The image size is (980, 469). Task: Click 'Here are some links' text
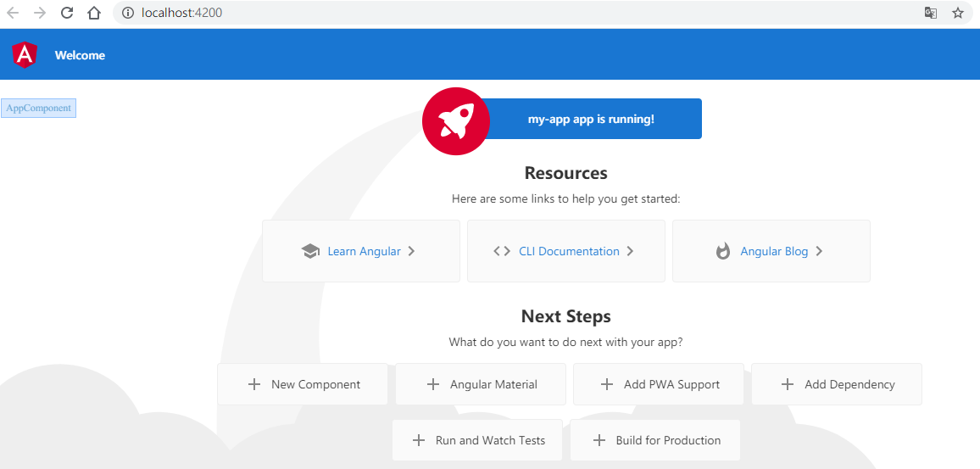tap(565, 199)
